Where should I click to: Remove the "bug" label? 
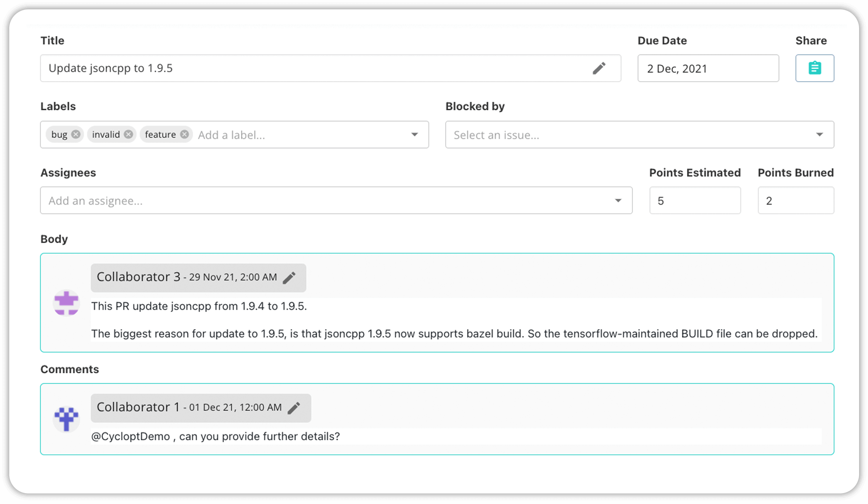[76, 134]
